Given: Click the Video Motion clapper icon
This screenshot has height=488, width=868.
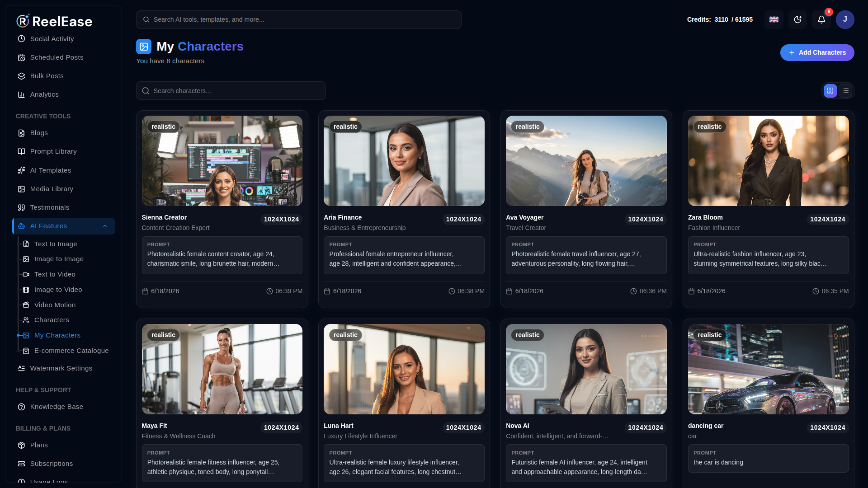Looking at the screenshot, I should point(26,305).
